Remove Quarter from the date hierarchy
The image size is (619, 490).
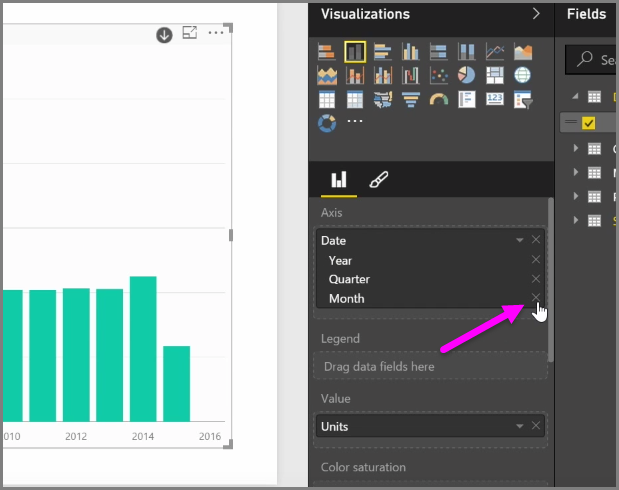point(536,279)
